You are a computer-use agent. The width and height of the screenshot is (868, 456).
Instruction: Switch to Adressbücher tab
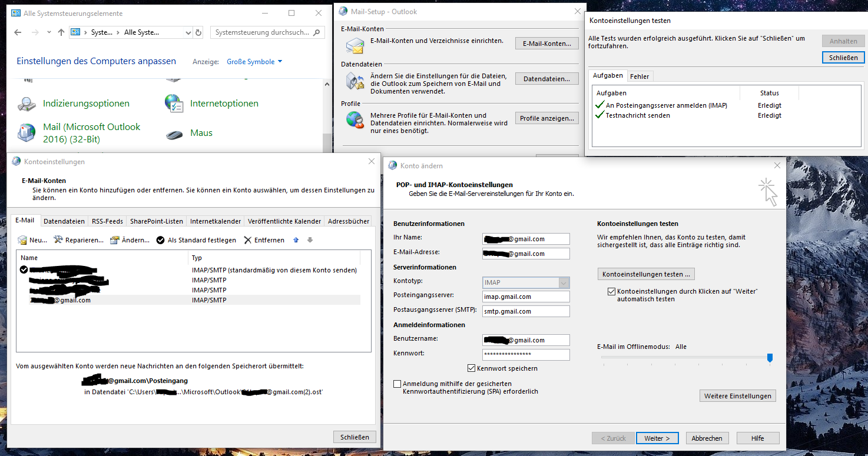click(349, 221)
